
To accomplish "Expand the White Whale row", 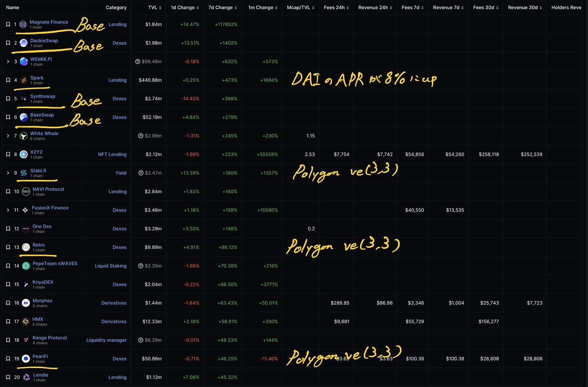I will coord(8,136).
